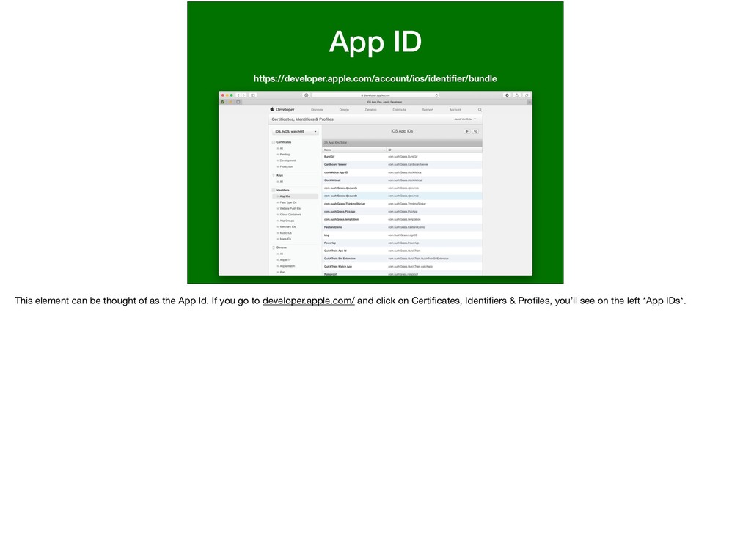
Task: Open the QuickTrain App Id row
Action: 403,251
